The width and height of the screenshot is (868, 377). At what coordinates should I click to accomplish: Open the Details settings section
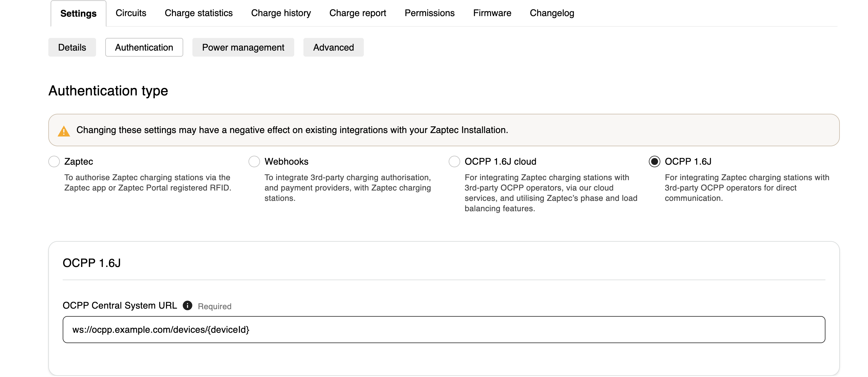click(x=72, y=47)
